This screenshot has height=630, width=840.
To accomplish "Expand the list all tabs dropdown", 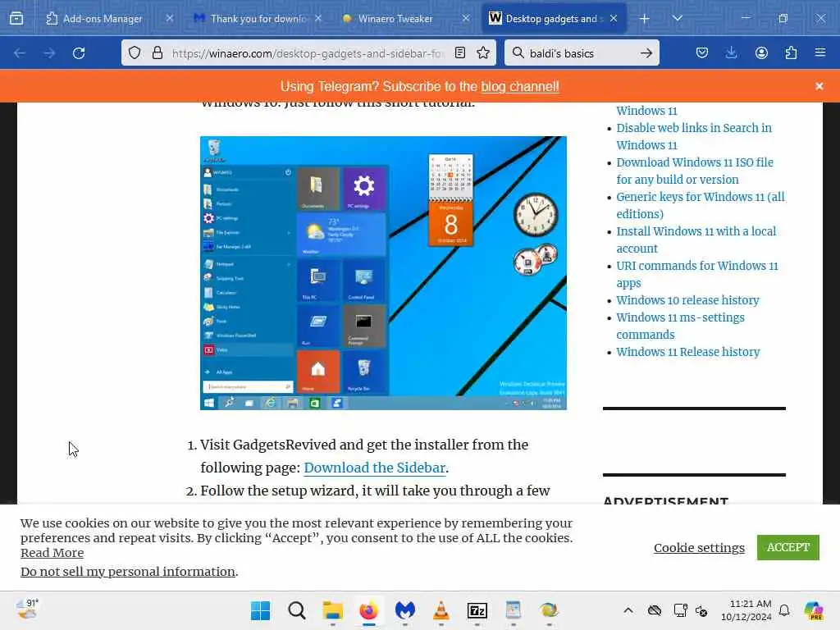I will pyautogui.click(x=677, y=18).
